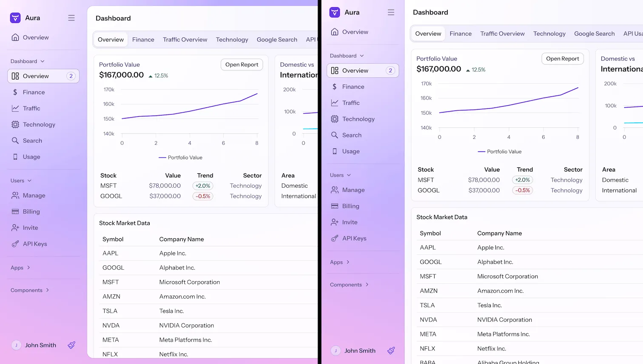This screenshot has width=643, height=364.
Task: Click the magnifier icon next to Search in the left window
Action: 15,141
